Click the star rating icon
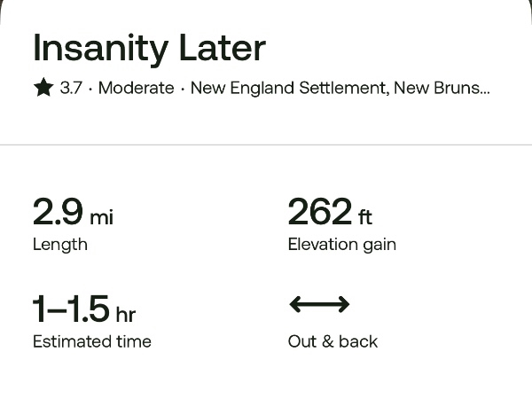 coord(43,88)
